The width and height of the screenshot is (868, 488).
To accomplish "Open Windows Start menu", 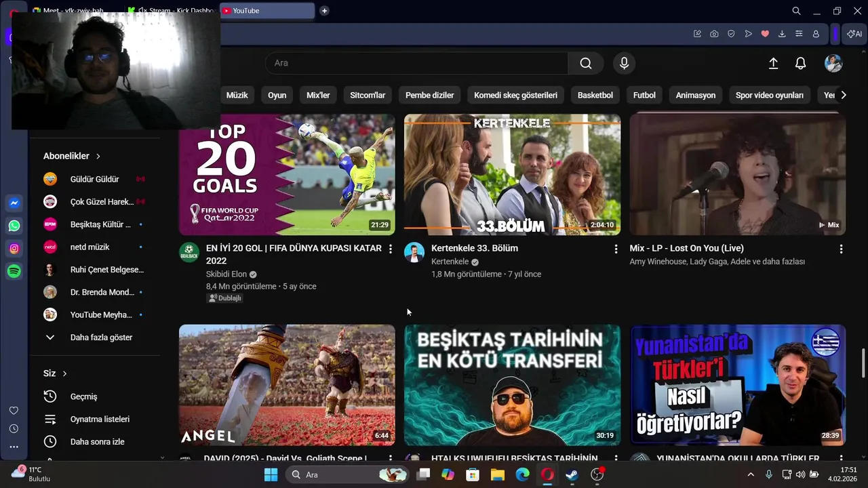I will coord(271,474).
